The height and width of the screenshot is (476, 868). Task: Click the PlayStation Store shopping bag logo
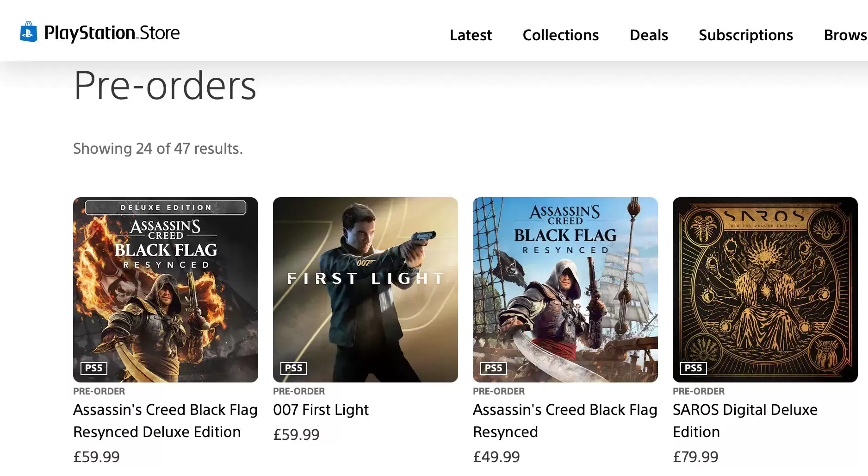click(x=28, y=32)
